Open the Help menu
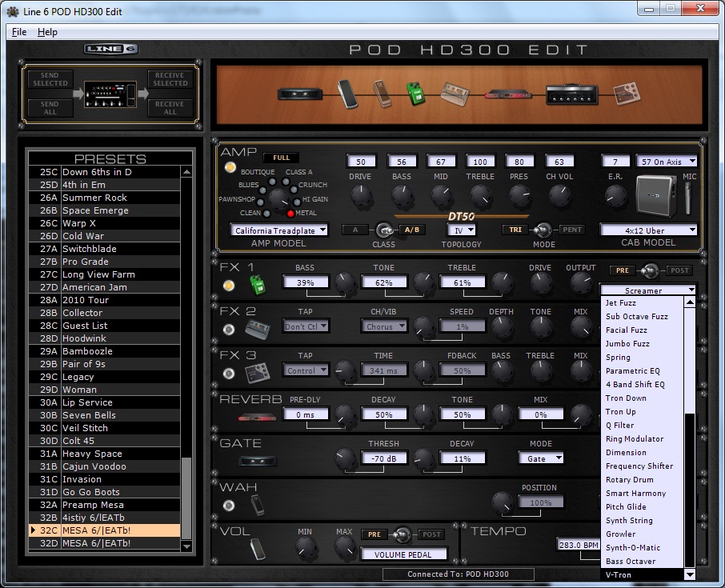This screenshot has width=725, height=588. click(47, 32)
